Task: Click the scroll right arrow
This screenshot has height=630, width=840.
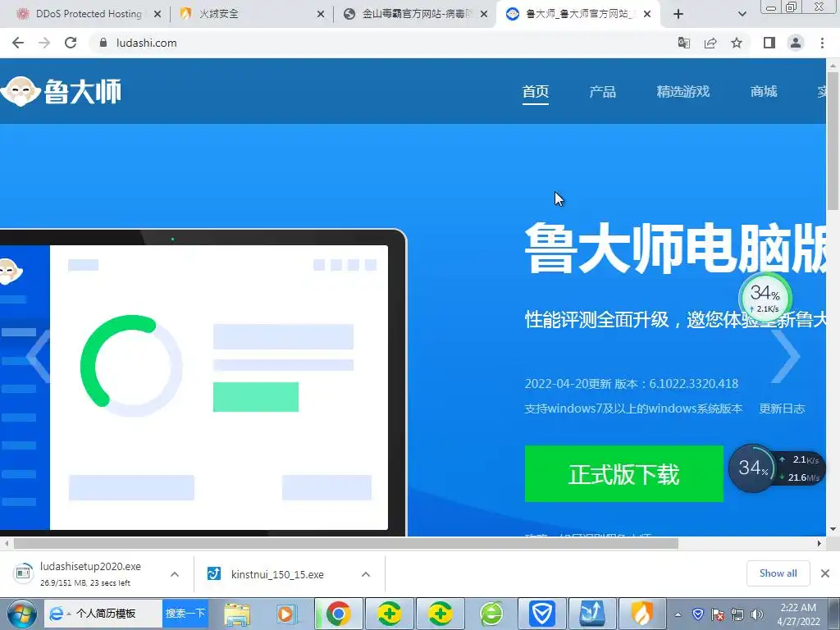Action: 819,543
